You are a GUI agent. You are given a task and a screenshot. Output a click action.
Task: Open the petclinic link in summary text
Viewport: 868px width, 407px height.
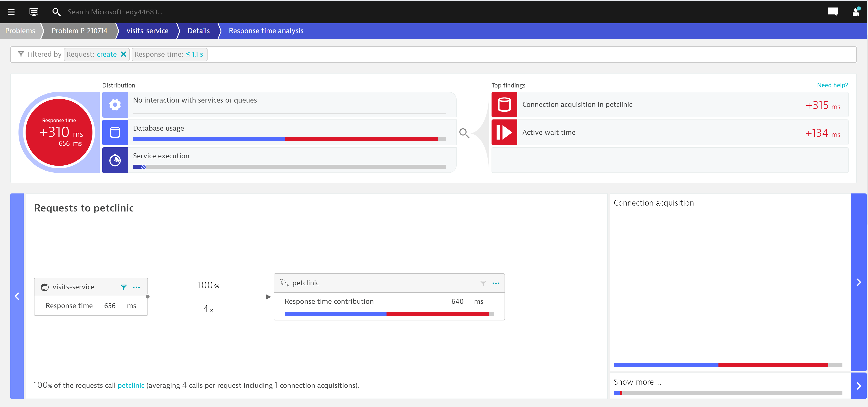tap(131, 386)
